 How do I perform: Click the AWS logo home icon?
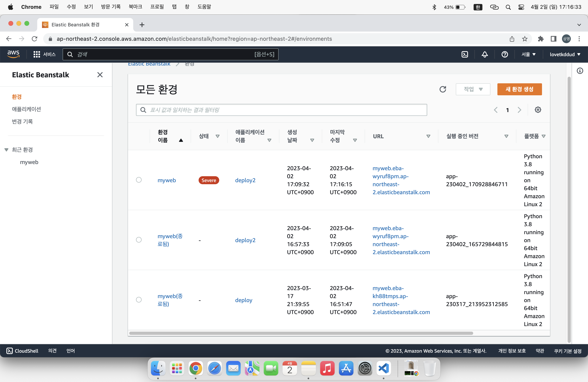(x=13, y=54)
